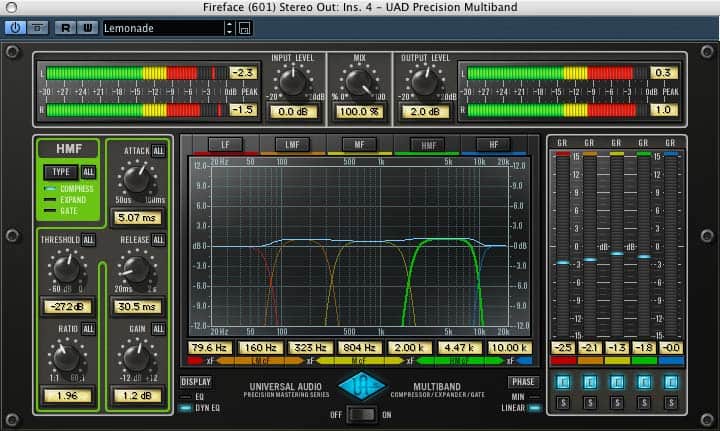
Task: Click the TYPE button
Action: click(61, 172)
